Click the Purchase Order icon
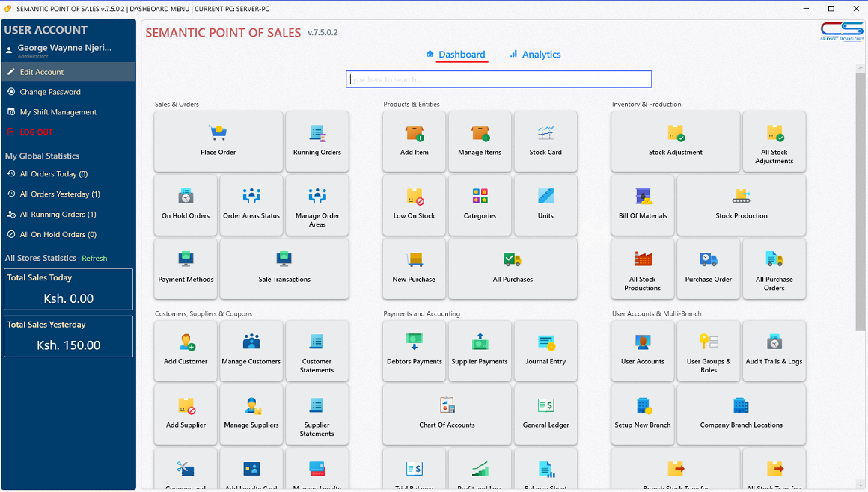Image resolution: width=868 pixels, height=492 pixels. tap(708, 260)
